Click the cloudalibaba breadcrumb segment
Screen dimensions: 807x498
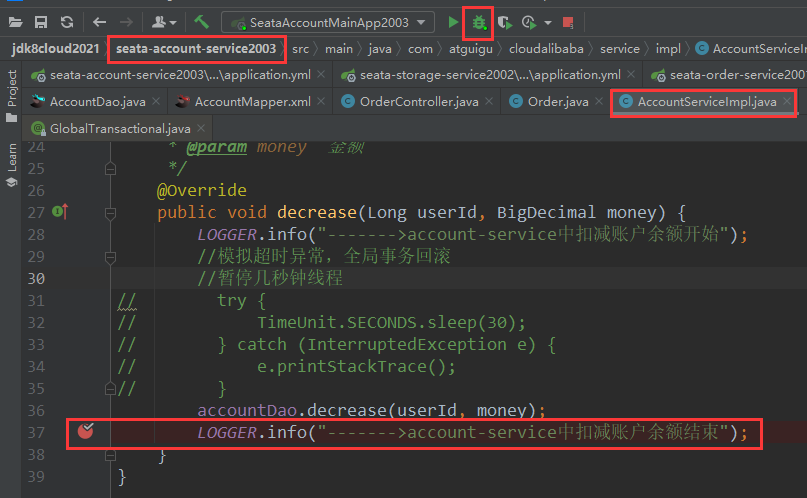(x=546, y=49)
